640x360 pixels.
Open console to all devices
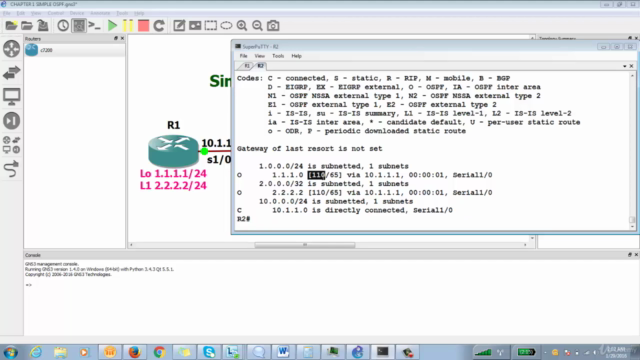click(x=94, y=26)
